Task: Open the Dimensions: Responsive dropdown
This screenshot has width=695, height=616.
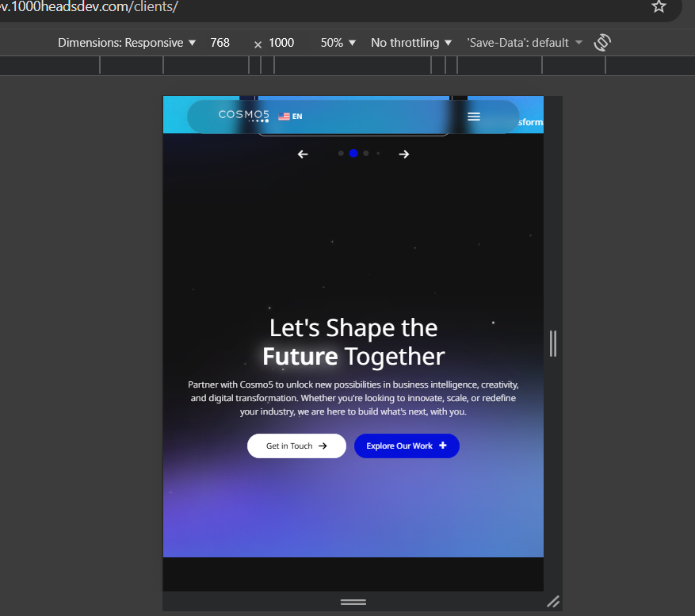Action: coord(127,43)
